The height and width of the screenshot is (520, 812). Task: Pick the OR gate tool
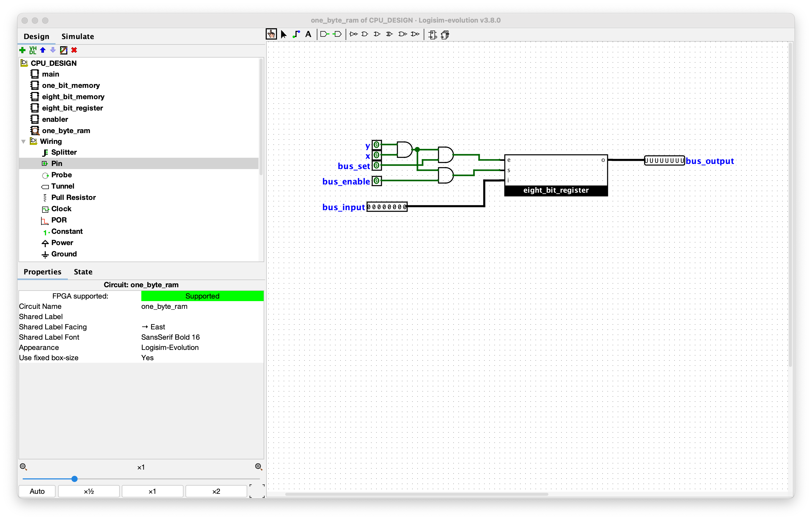coord(377,34)
